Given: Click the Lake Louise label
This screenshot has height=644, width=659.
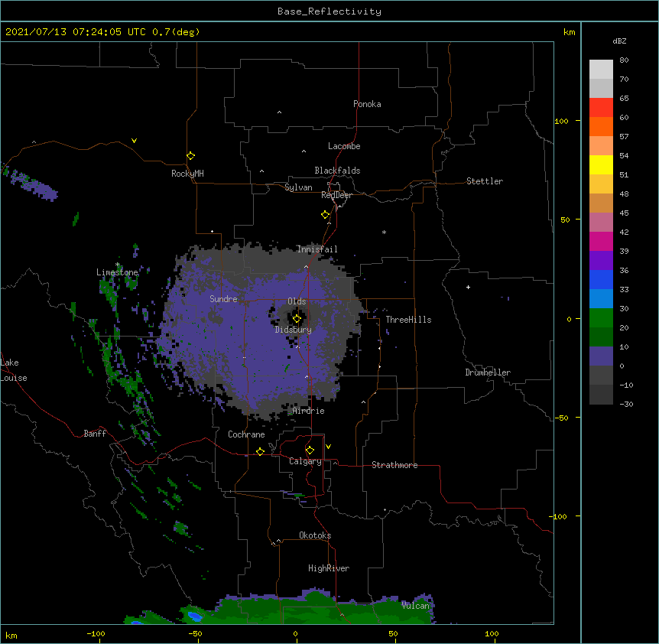Looking at the screenshot, I should click(13, 370).
